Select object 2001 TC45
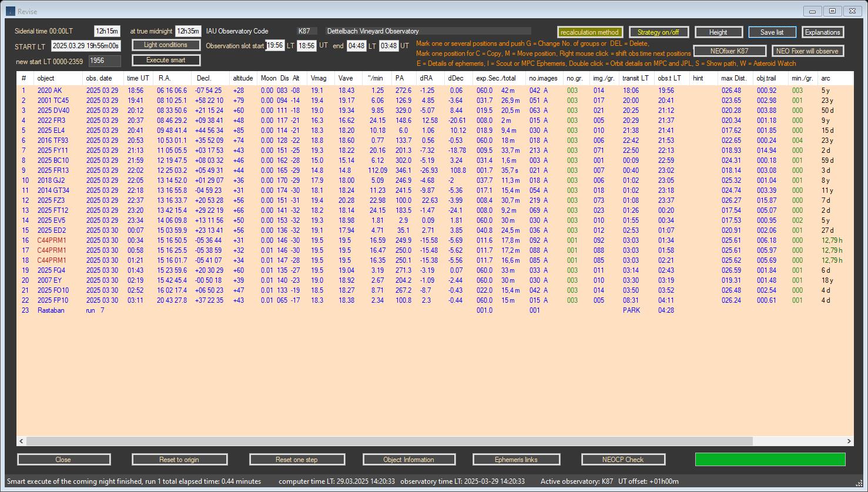Image resolution: width=868 pixels, height=492 pixels. click(53, 101)
